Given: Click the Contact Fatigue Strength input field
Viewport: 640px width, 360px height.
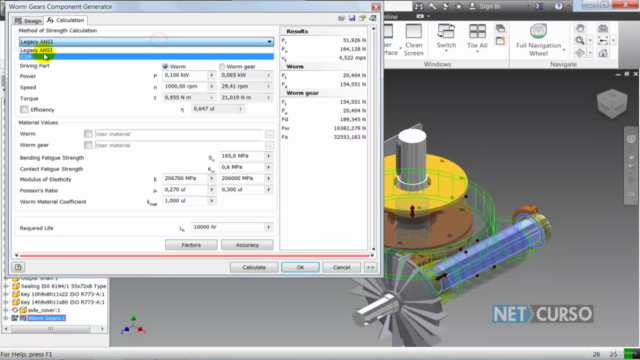Looking at the screenshot, I should pos(242,167).
